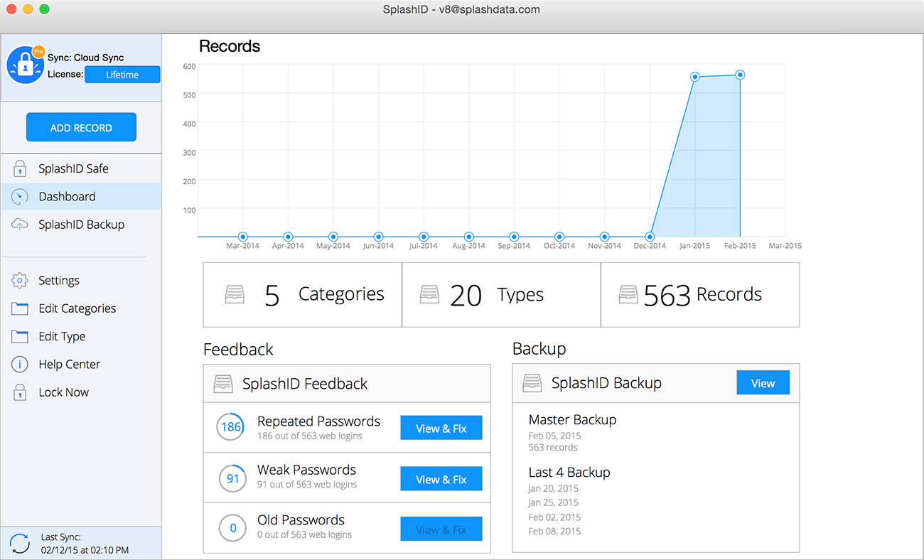Screen dimensions: 924x560
Task: Click Master Backup date Feb 05, 2015
Action: (554, 436)
